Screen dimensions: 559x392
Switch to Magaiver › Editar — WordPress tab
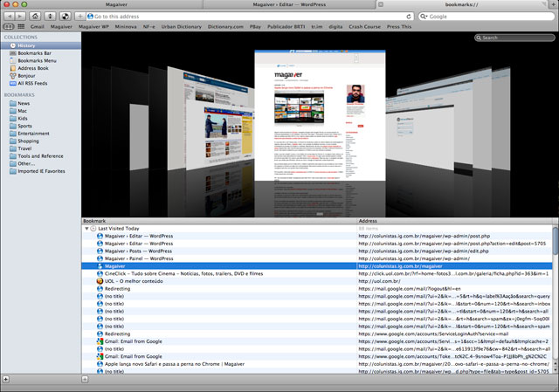pyautogui.click(x=289, y=4)
